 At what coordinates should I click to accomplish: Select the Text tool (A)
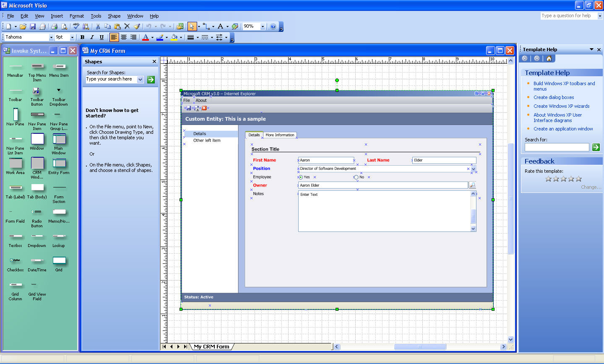click(x=220, y=26)
